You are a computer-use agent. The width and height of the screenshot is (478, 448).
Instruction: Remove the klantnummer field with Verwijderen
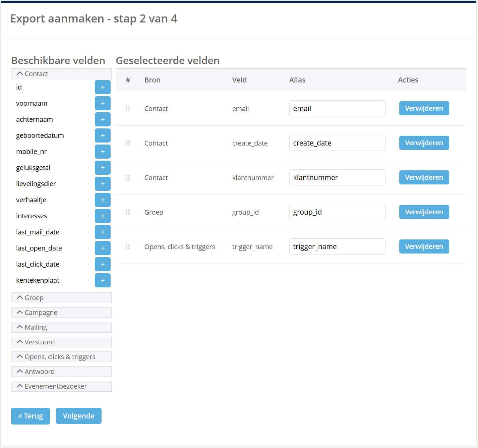coord(424,177)
